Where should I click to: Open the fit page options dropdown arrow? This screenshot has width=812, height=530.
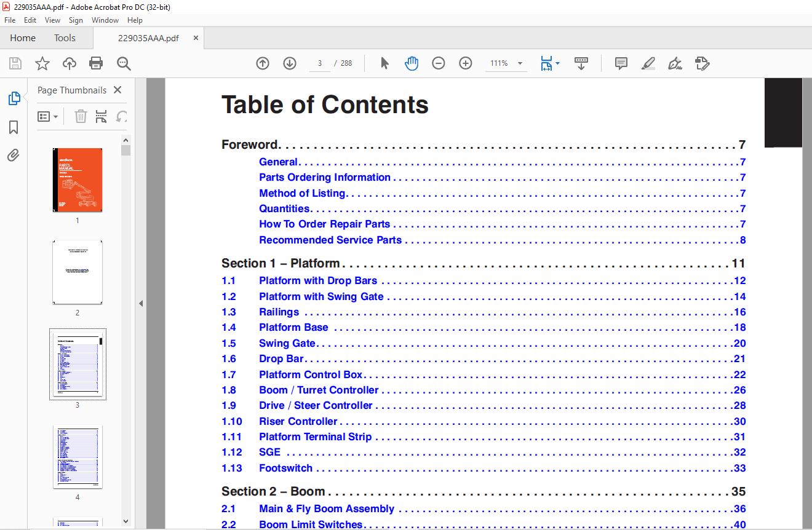[557, 63]
